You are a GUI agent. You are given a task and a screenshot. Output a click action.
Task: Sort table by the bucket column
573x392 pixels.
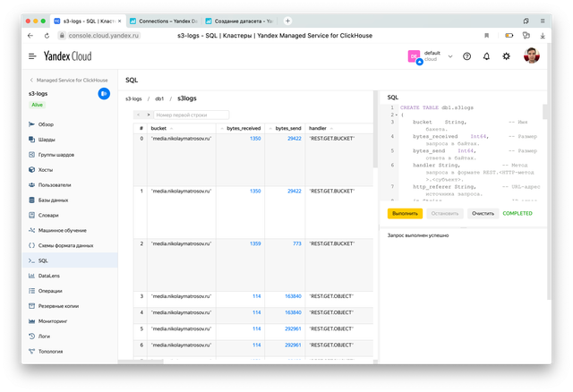159,128
